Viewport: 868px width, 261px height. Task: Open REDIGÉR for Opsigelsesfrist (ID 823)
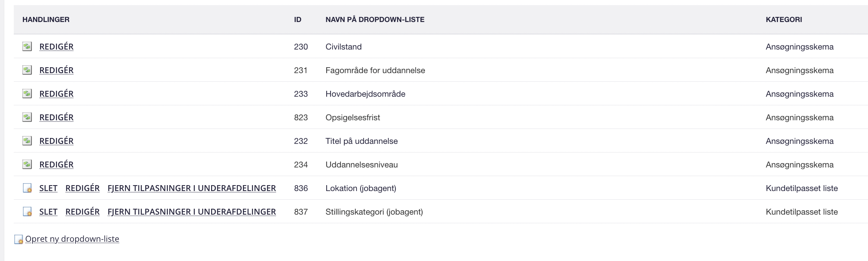pos(56,117)
